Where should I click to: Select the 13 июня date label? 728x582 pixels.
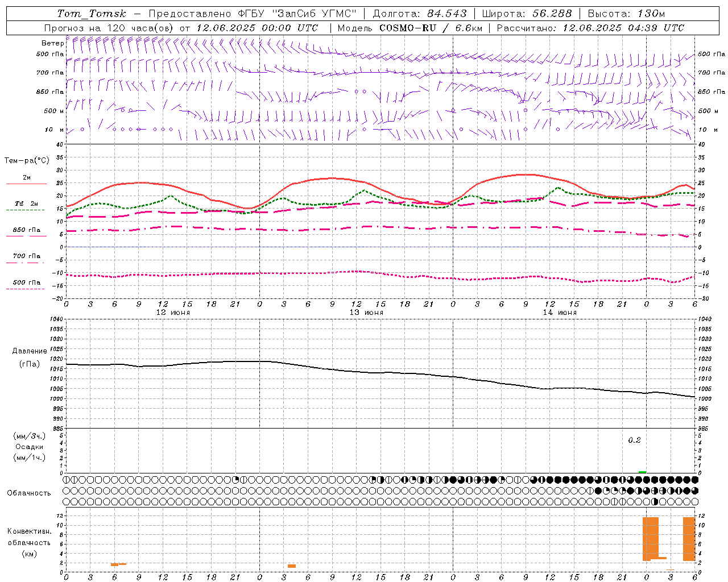coord(366,313)
